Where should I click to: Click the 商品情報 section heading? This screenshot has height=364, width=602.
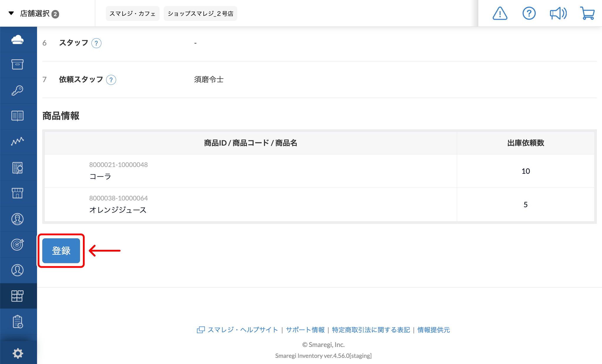coord(61,116)
